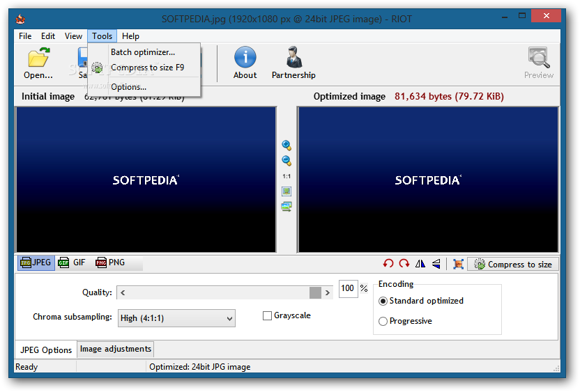The height and width of the screenshot is (392, 580).
Task: Open the File menu
Action: [x=25, y=36]
